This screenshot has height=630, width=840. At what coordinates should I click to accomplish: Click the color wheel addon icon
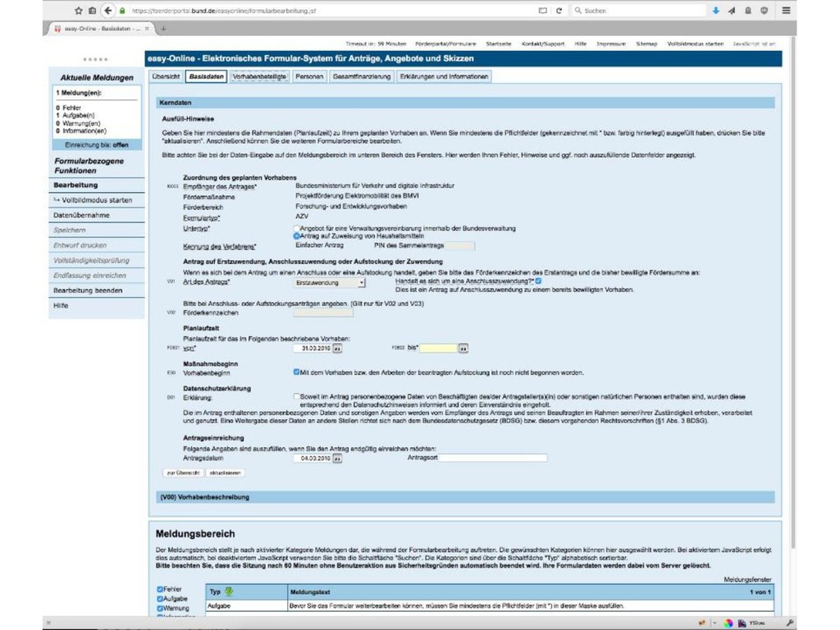pyautogui.click(x=728, y=623)
